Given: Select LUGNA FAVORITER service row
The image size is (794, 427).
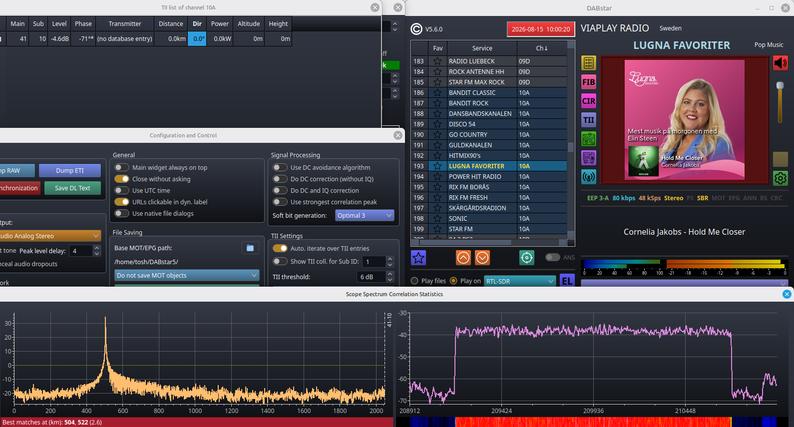Looking at the screenshot, I should [x=489, y=166].
